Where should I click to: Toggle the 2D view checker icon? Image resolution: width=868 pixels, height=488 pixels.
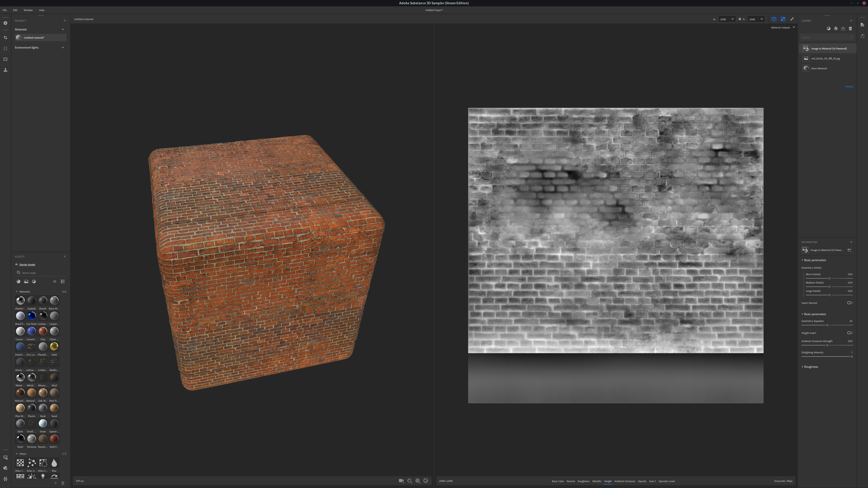783,19
